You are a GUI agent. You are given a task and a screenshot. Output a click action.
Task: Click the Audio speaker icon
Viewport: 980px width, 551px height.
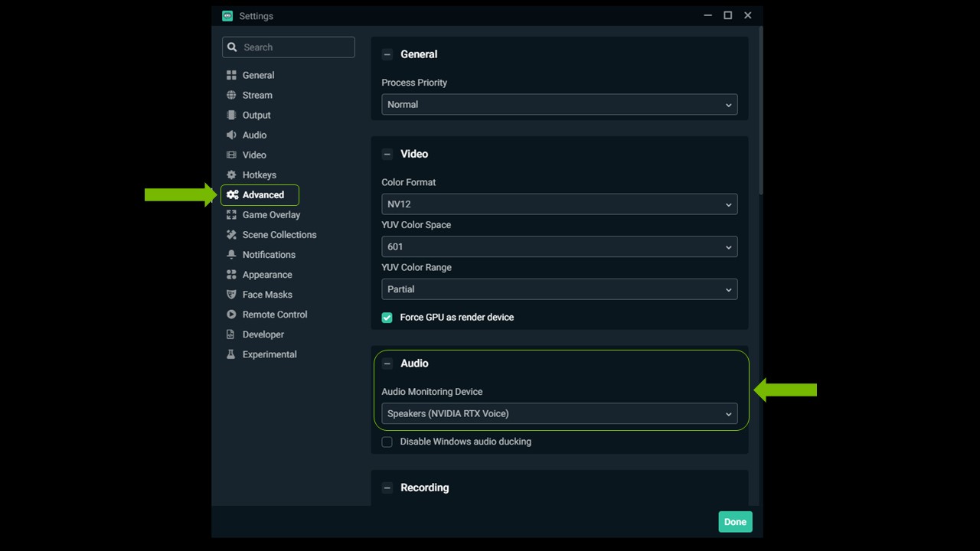(x=231, y=135)
